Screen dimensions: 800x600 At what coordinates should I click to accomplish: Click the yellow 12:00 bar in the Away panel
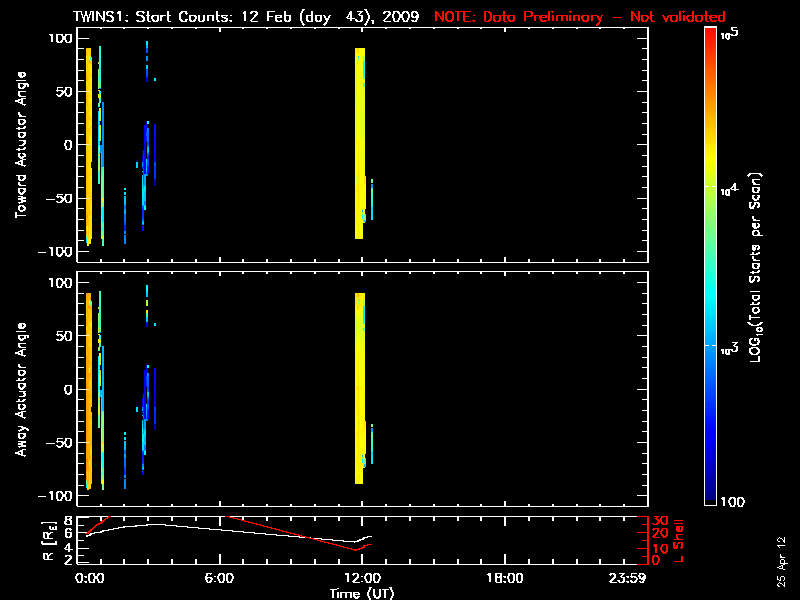359,385
